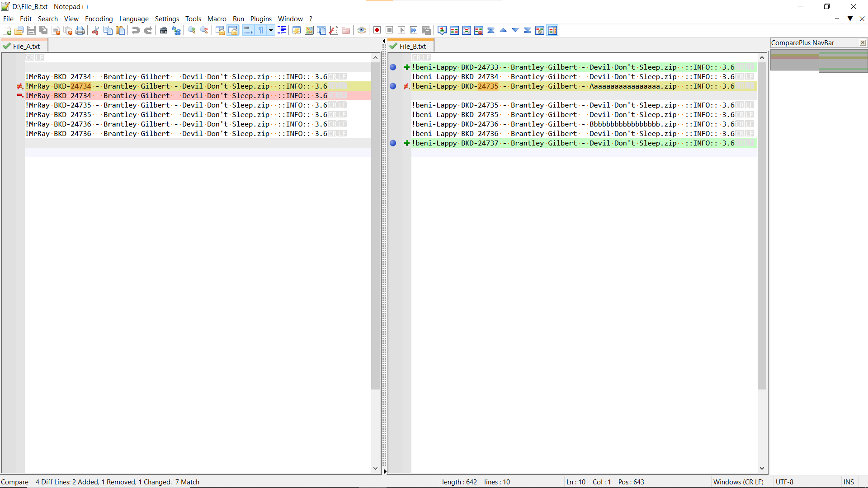Close the ComparePlus NavBar panel
This screenshot has width=868, height=488.
point(863,42)
